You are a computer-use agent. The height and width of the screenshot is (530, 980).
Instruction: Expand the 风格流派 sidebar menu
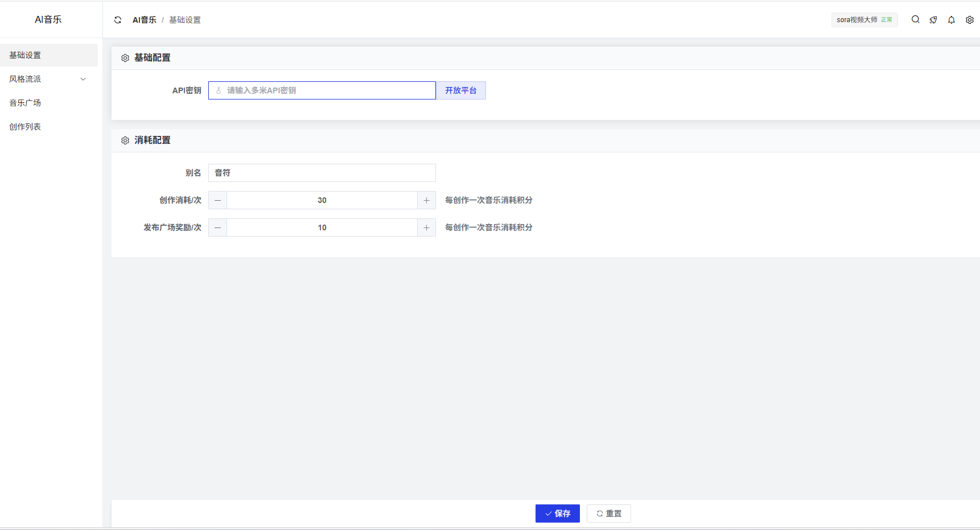48,79
